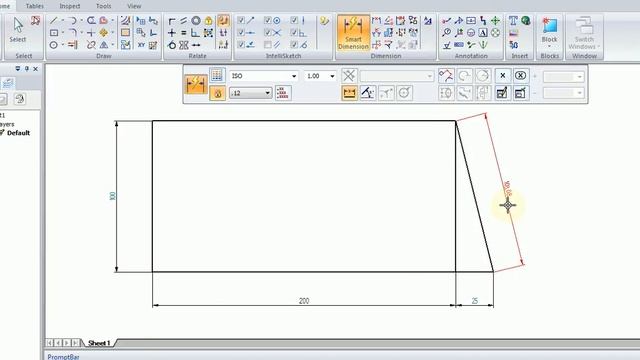Select the Text insert tool (T icon)
Viewport: 640px width, 360px height.
[513, 20]
